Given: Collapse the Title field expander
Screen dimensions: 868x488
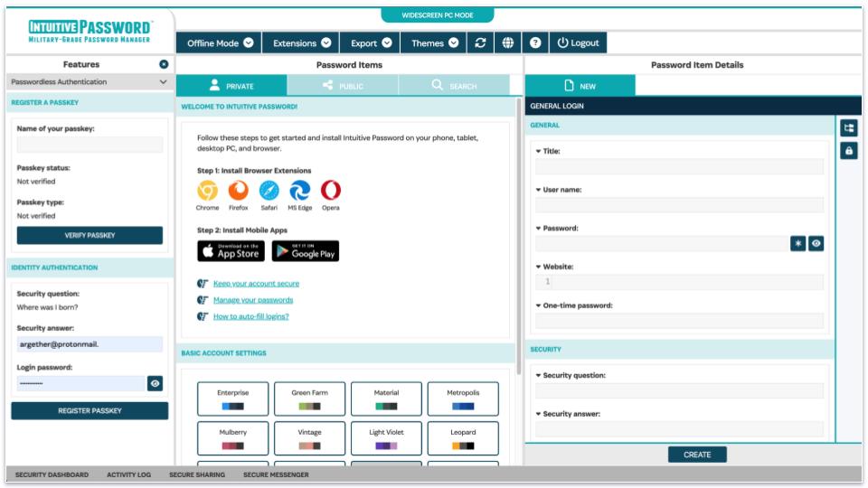Looking at the screenshot, I should (538, 151).
